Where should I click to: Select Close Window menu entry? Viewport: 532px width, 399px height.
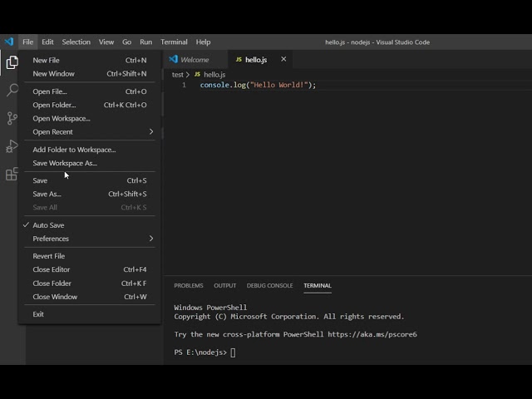[90, 297]
